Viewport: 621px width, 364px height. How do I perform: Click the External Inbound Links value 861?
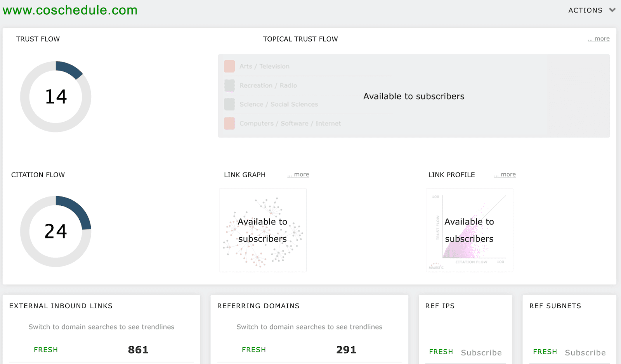(x=138, y=350)
